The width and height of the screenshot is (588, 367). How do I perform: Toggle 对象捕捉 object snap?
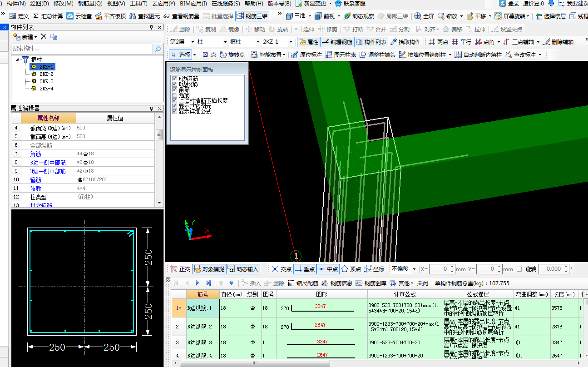point(209,269)
